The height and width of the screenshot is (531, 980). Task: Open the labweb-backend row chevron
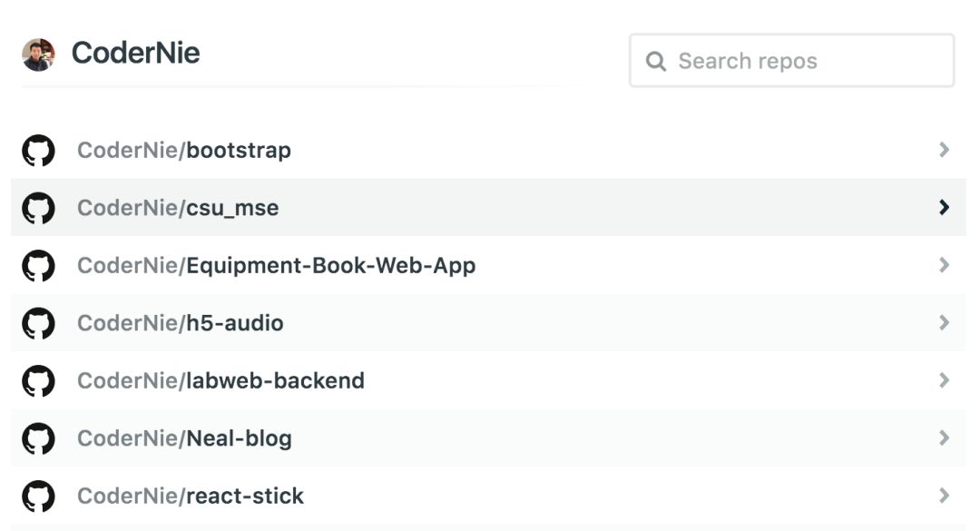tap(944, 380)
